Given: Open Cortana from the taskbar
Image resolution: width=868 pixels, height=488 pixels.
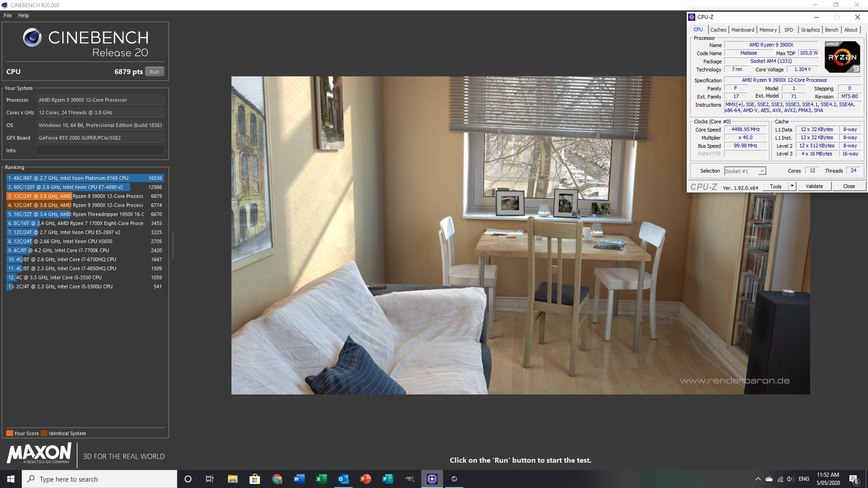Looking at the screenshot, I should (x=188, y=479).
